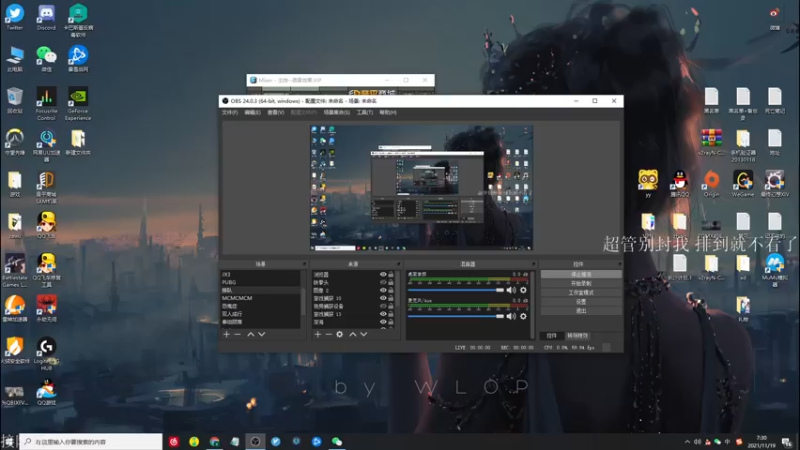Image resolution: width=800 pixels, height=450 pixels.
Task: Toggle visibility eye for 游戏捕获 11 source
Action: [x=383, y=314]
